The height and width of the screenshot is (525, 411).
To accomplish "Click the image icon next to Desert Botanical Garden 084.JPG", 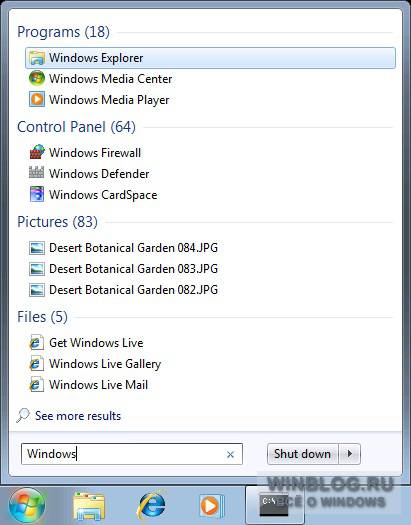I will (x=37, y=248).
